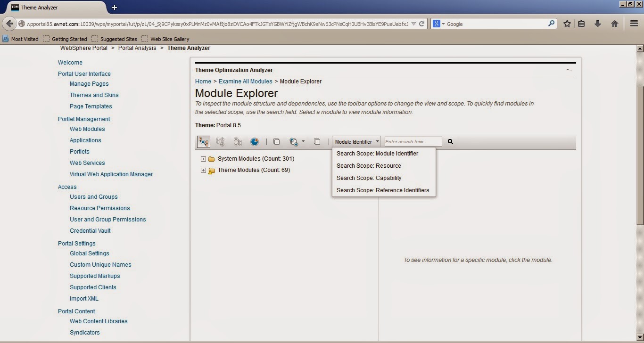644x343 pixels.
Task: Open Virtual Web Application Manager link
Action: point(111,174)
